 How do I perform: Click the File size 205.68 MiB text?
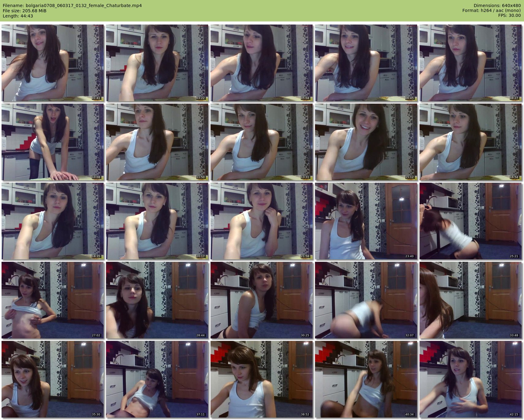pos(25,11)
